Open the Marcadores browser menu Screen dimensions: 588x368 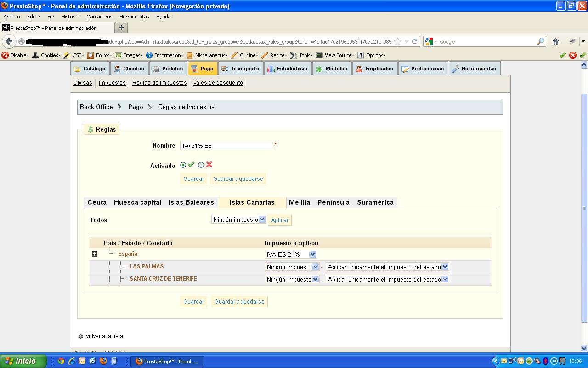(99, 17)
